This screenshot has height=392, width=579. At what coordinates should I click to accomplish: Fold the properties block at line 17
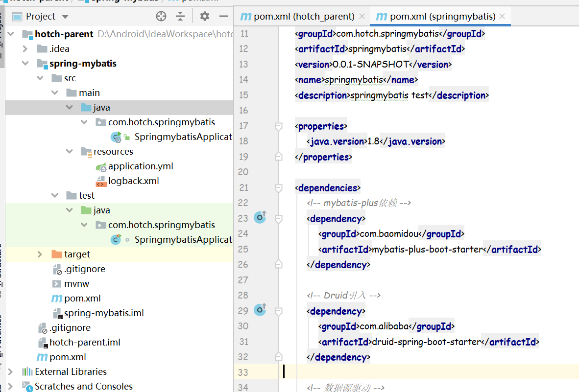point(279,126)
